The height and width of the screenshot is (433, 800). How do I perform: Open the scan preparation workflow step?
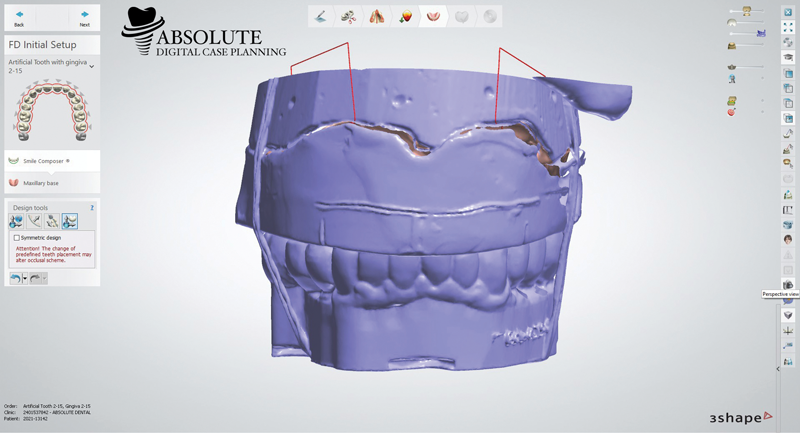click(321, 17)
